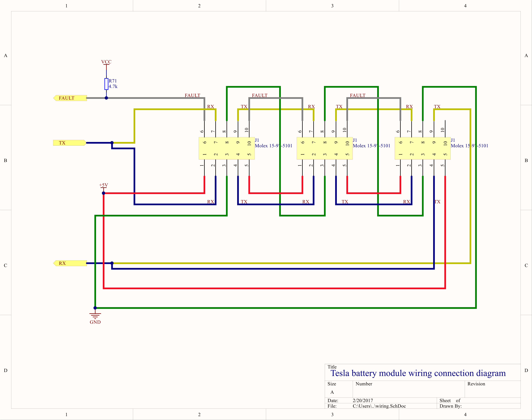The height and width of the screenshot is (420, 532).
Task: Click the Date value 2/20/2017
Action: 362,401
